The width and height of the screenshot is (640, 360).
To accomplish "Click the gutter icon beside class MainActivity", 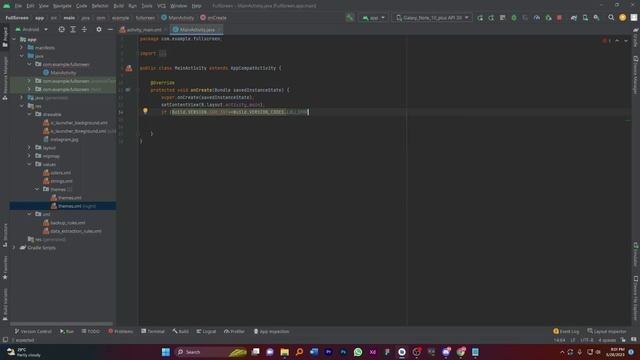I will (129, 68).
